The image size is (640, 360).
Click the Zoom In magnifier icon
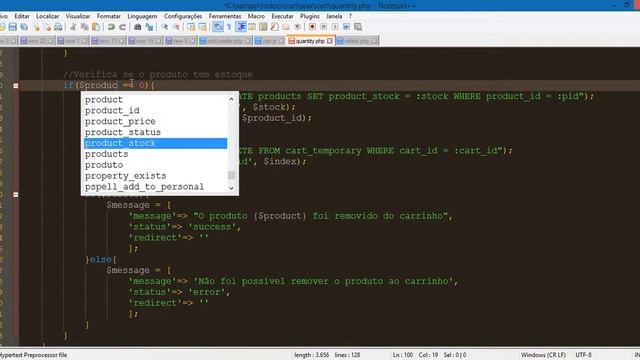coord(164,27)
